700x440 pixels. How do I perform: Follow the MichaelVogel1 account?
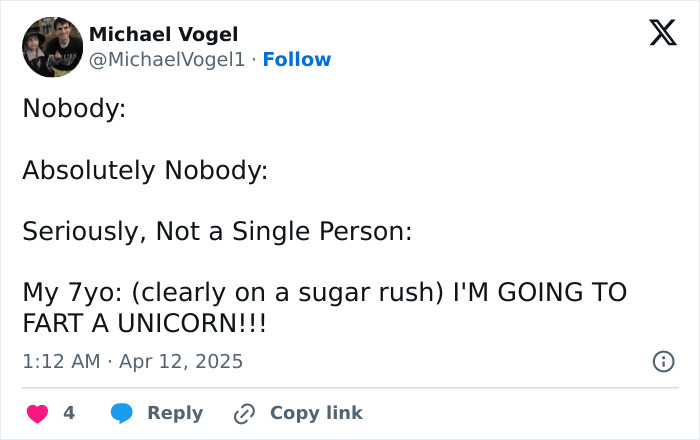296,60
